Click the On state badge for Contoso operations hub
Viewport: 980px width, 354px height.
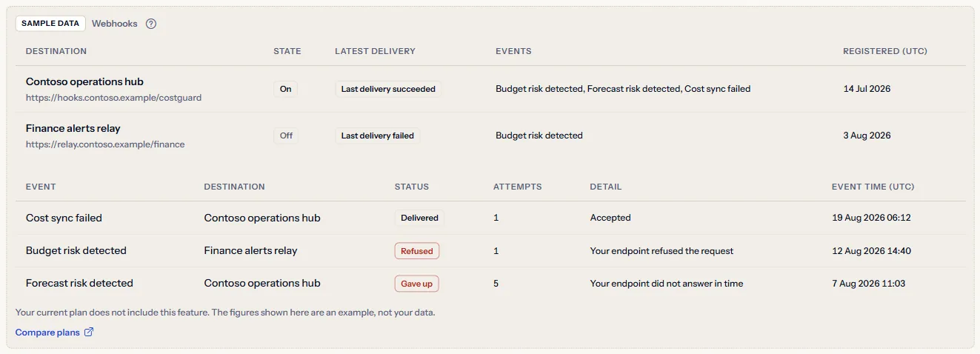[285, 89]
